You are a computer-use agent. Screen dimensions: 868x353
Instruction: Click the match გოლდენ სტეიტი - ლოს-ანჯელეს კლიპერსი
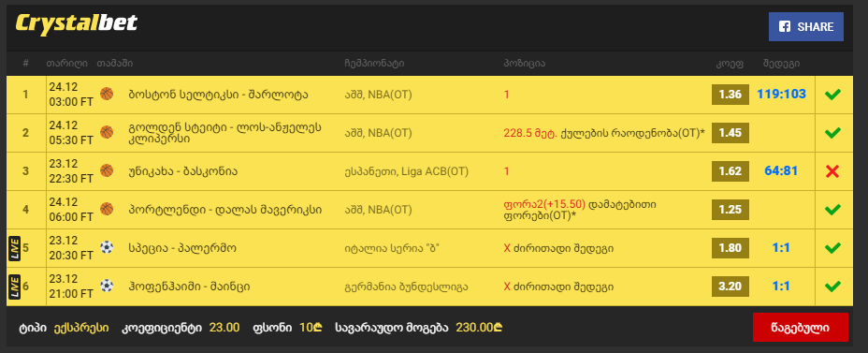pyautogui.click(x=225, y=133)
